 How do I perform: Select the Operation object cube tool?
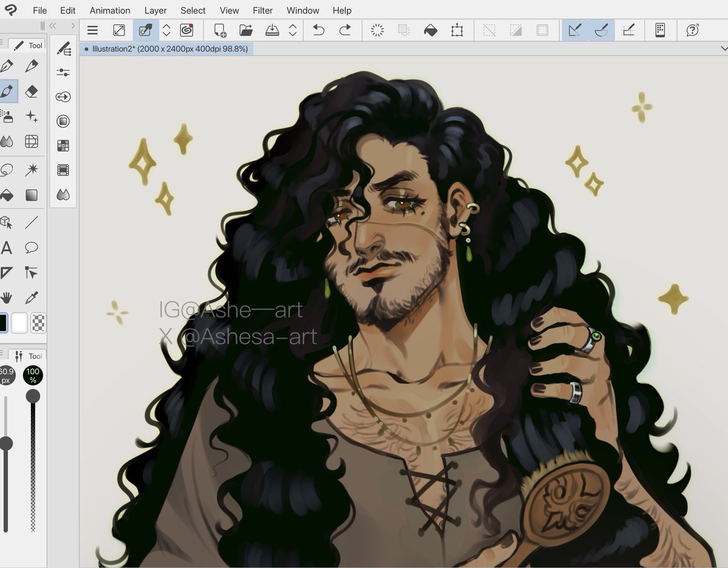tap(6, 222)
